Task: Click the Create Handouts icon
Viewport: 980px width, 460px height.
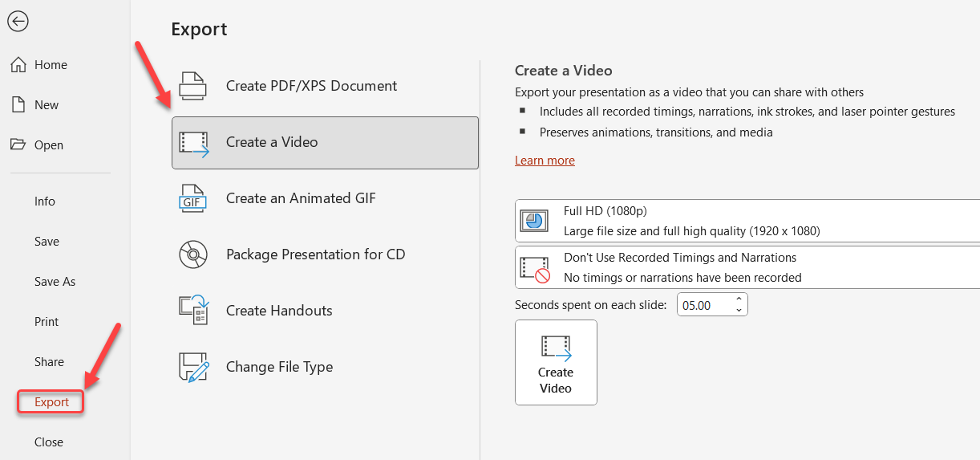Action: [193, 311]
